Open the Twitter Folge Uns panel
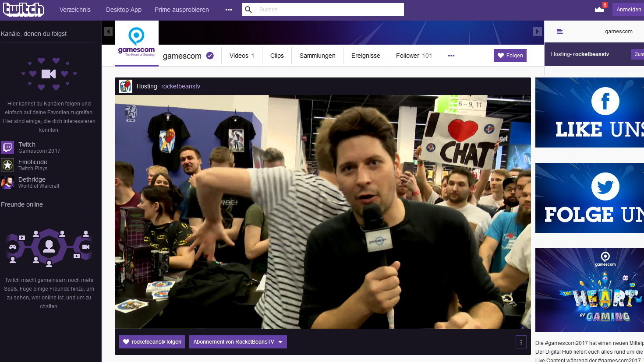This screenshot has height=362, width=644. click(x=590, y=198)
